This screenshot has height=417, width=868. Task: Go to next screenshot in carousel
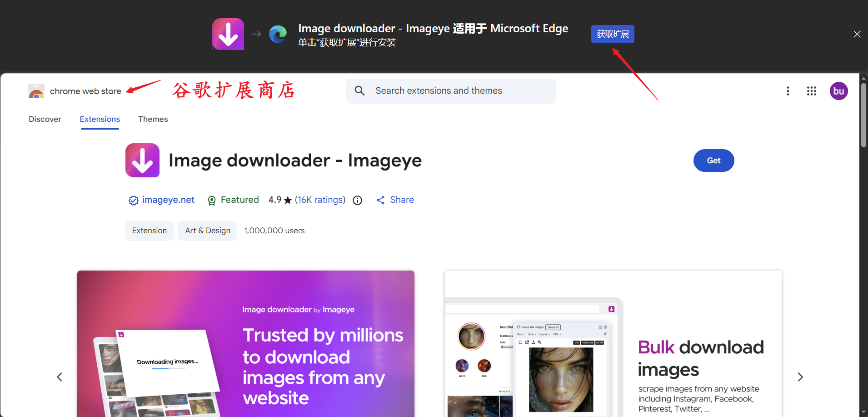coord(800,377)
